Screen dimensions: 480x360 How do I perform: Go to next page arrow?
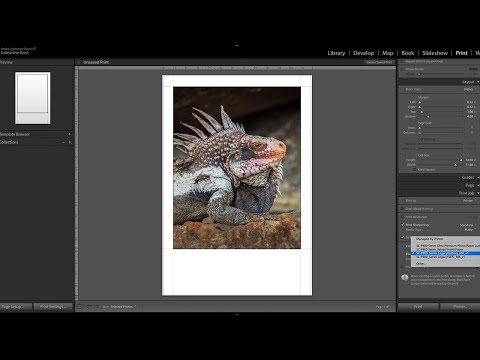pos(97,307)
